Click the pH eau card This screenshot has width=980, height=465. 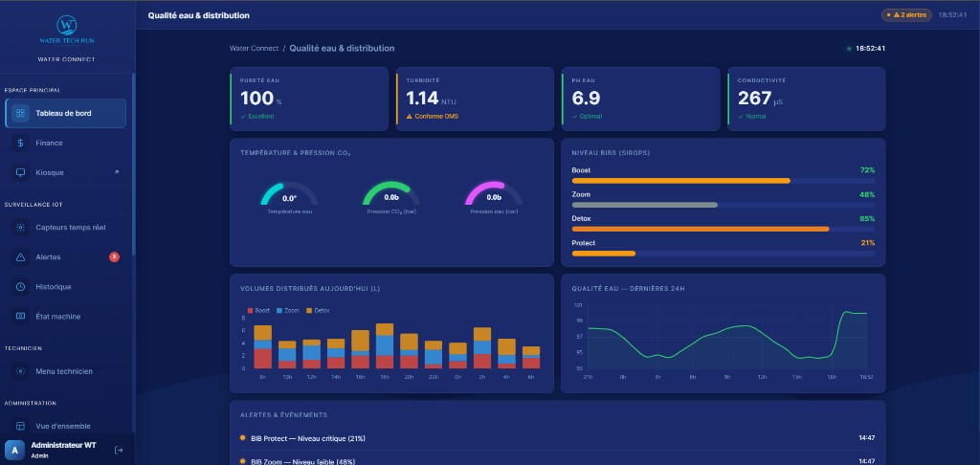click(x=640, y=99)
